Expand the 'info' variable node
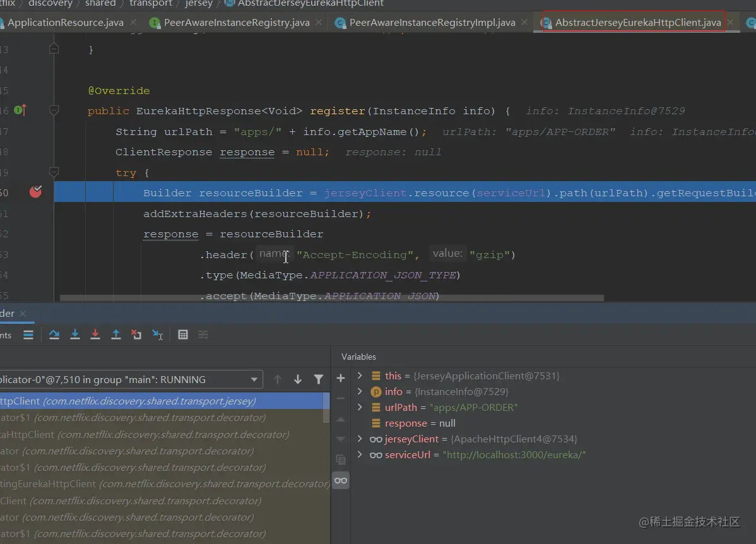Image resolution: width=756 pixels, height=544 pixels. click(x=360, y=391)
